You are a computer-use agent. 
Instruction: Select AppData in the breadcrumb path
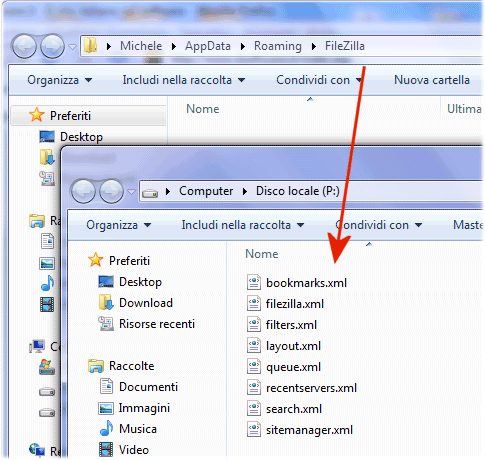(208, 46)
